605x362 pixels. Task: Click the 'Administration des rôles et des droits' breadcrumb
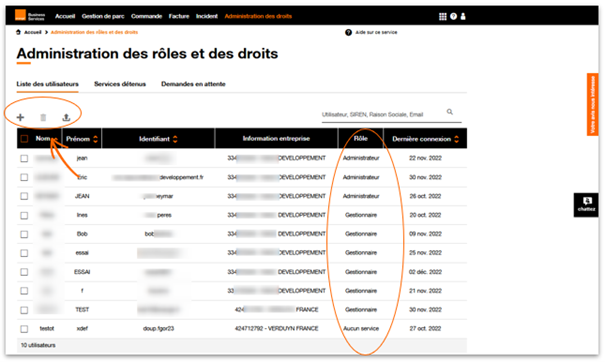pyautogui.click(x=94, y=32)
